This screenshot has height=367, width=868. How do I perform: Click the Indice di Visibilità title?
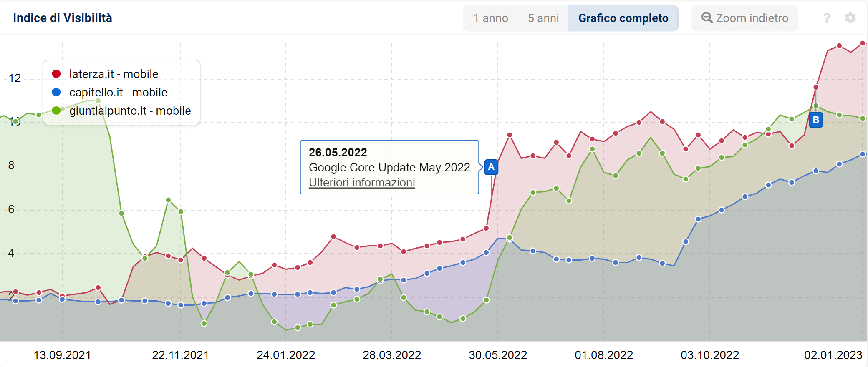[63, 18]
